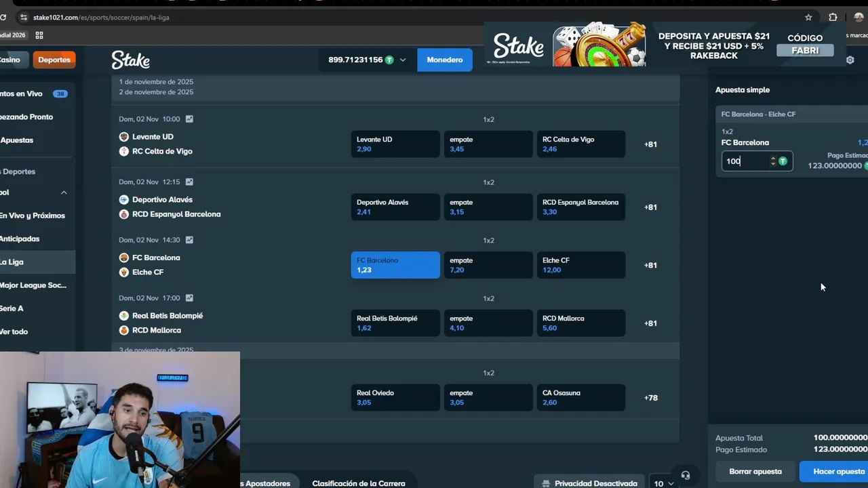Click the Monedero wallet button
Viewport: 868px width, 488px height.
(445, 60)
